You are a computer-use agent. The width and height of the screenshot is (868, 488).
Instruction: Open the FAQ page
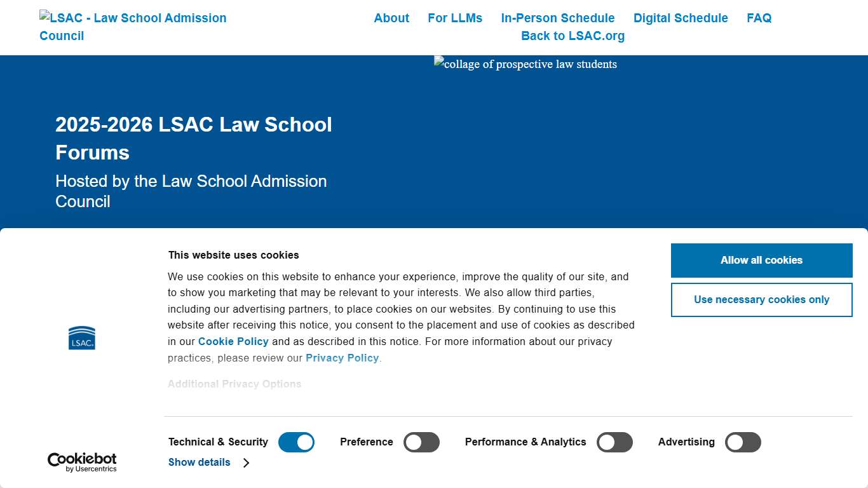pyautogui.click(x=759, y=18)
